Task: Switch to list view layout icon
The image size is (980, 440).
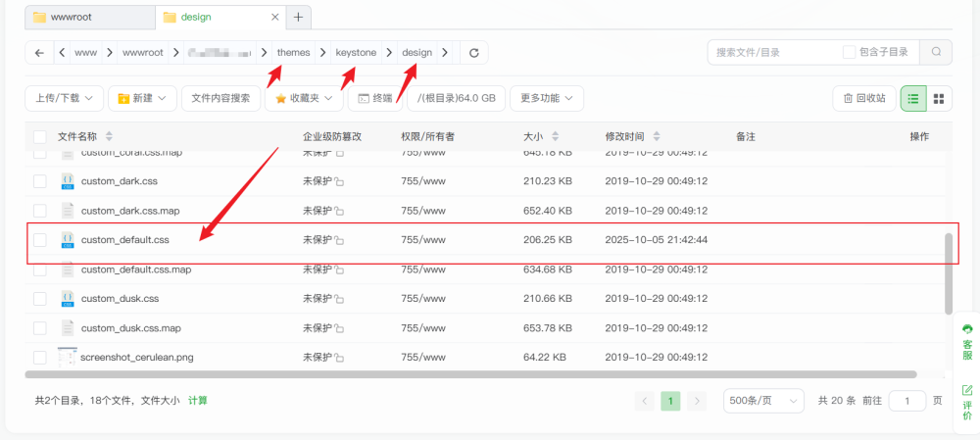Action: point(913,98)
